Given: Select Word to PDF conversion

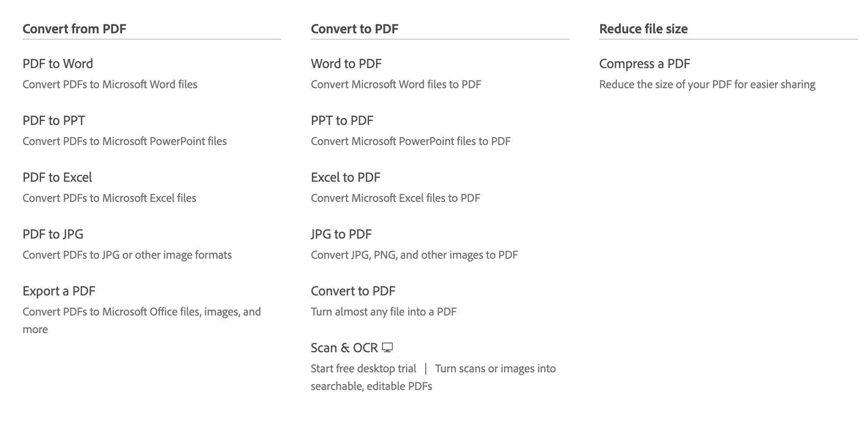Looking at the screenshot, I should tap(346, 64).
